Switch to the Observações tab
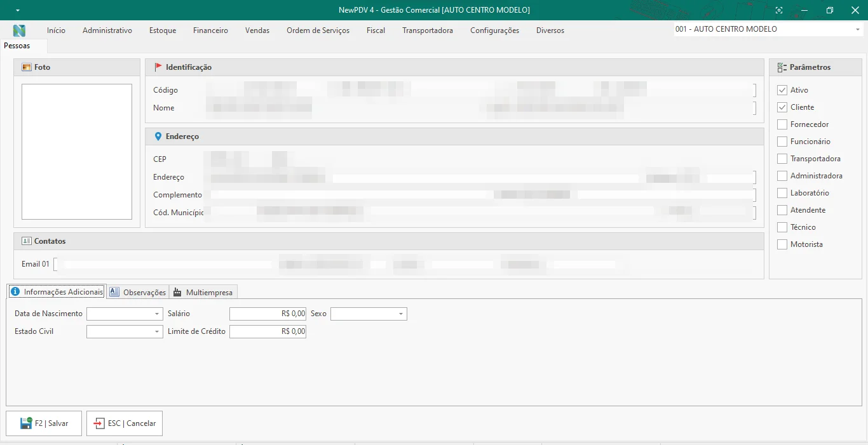This screenshot has height=445, width=868. (x=138, y=292)
